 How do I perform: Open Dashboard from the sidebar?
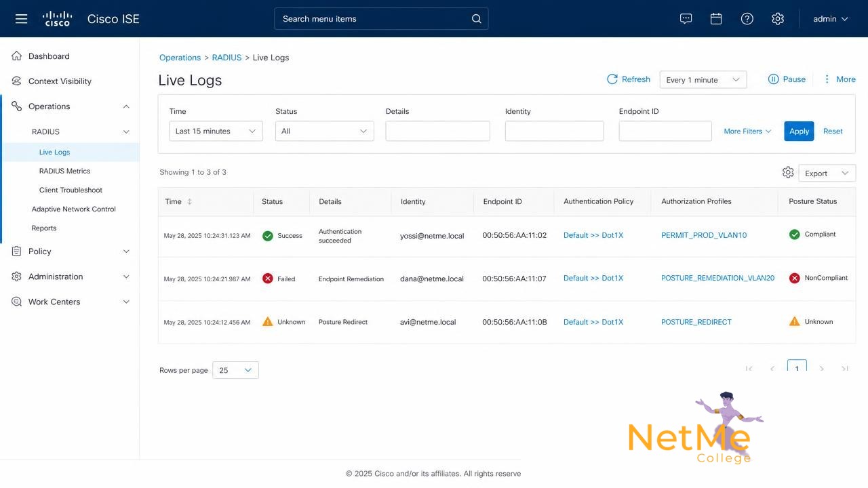(49, 56)
